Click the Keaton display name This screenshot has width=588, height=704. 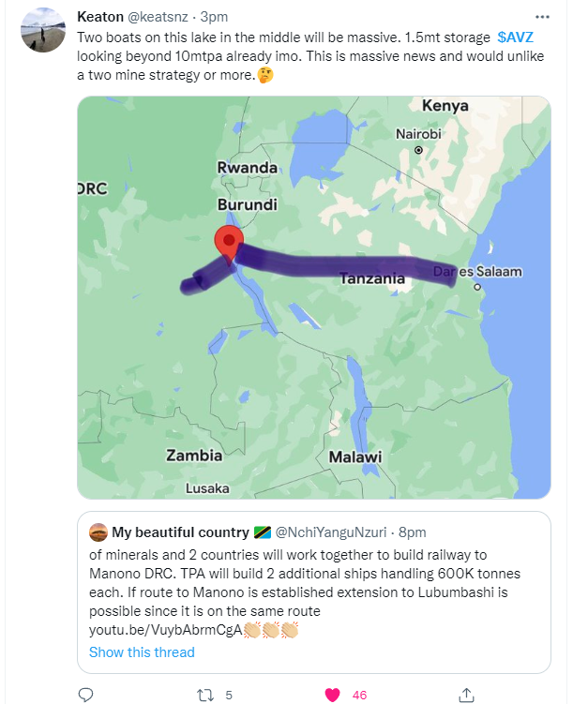(x=100, y=17)
